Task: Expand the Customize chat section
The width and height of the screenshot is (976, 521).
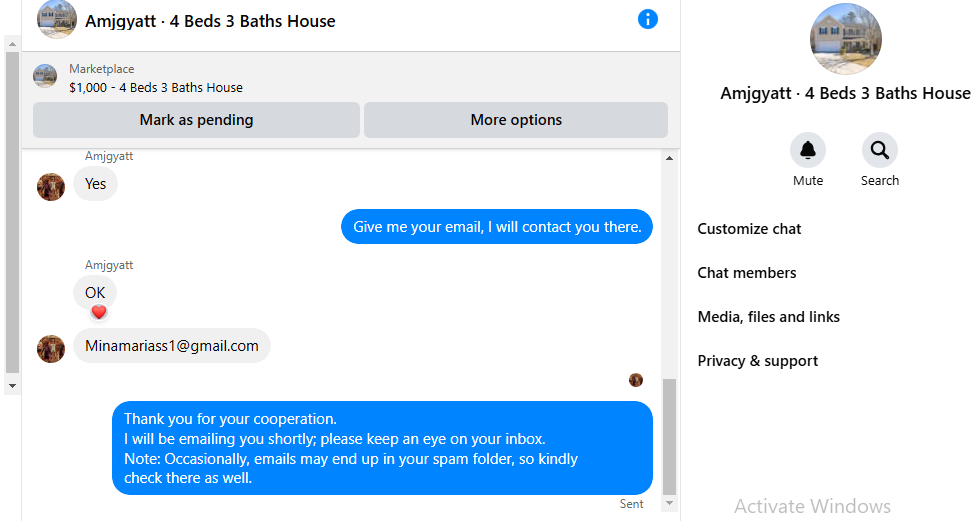Action: coord(750,229)
